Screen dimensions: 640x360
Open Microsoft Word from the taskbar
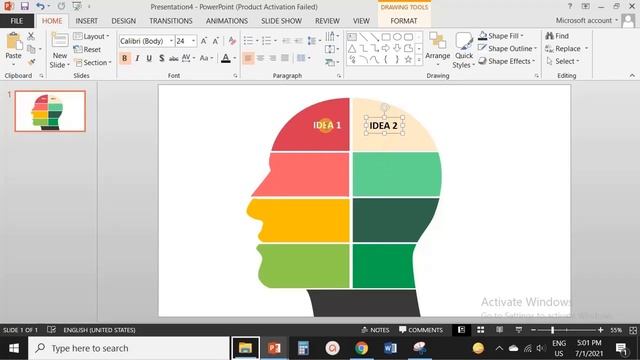[390, 348]
